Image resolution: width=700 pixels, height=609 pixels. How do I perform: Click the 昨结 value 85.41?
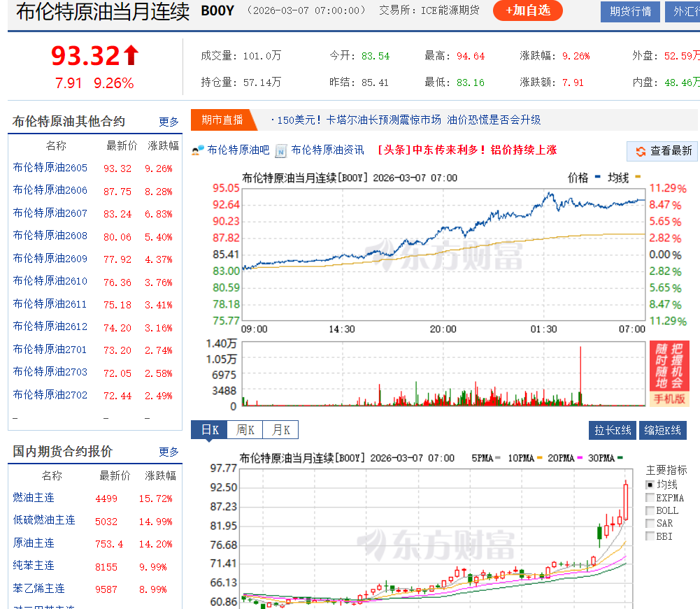point(375,83)
